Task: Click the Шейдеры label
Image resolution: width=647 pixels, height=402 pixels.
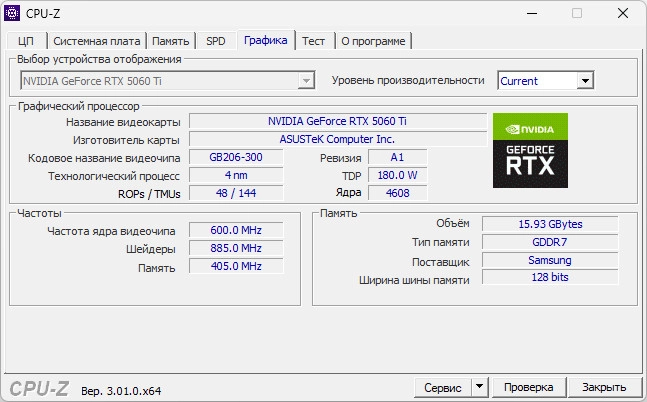Action: [151, 249]
